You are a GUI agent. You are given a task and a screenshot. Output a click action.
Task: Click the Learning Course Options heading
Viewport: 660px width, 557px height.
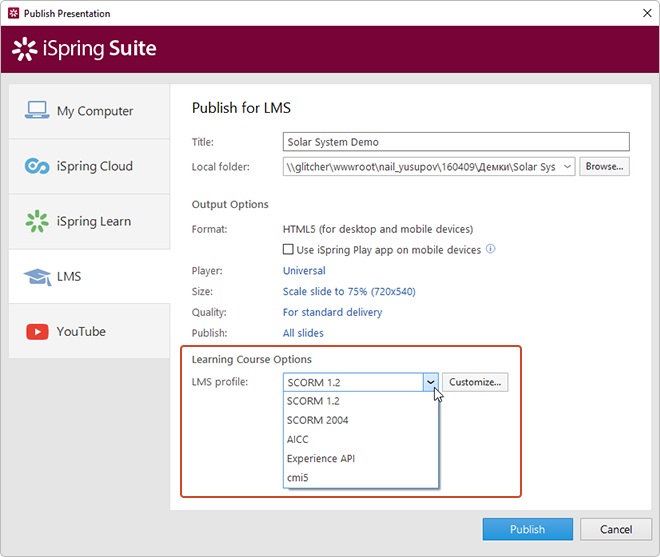click(252, 360)
